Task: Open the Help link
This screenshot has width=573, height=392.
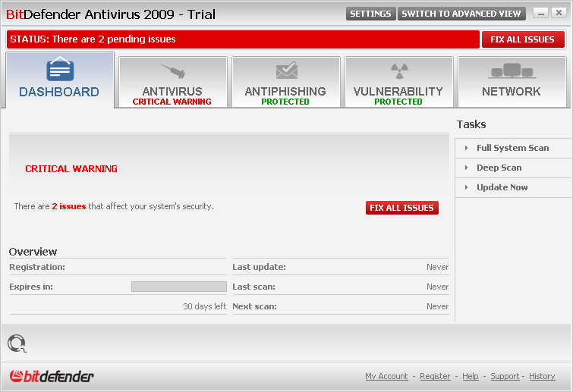Action: pyautogui.click(x=471, y=376)
